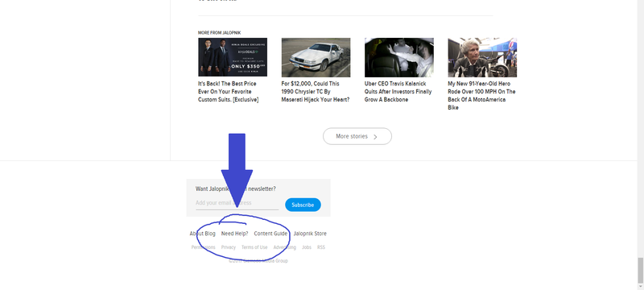The image size is (644, 290).
Task: Open the 91-Year-Old Hero story thumbnail
Action: tap(482, 57)
